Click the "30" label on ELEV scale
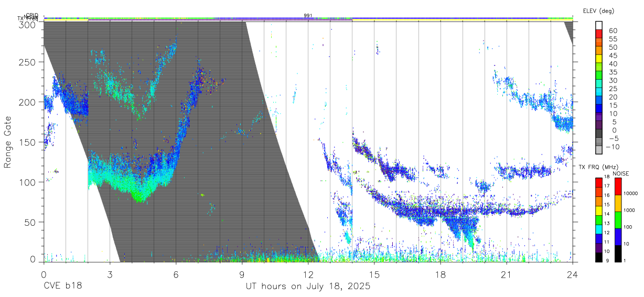 coord(612,80)
